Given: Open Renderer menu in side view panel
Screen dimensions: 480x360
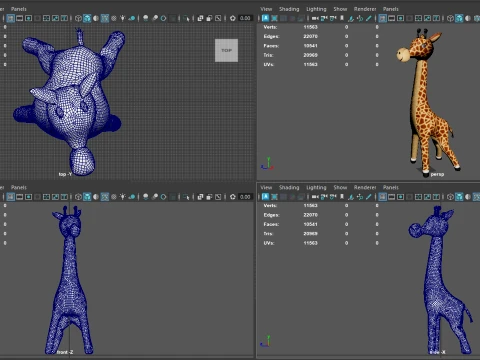Looking at the screenshot, I should [x=365, y=187].
